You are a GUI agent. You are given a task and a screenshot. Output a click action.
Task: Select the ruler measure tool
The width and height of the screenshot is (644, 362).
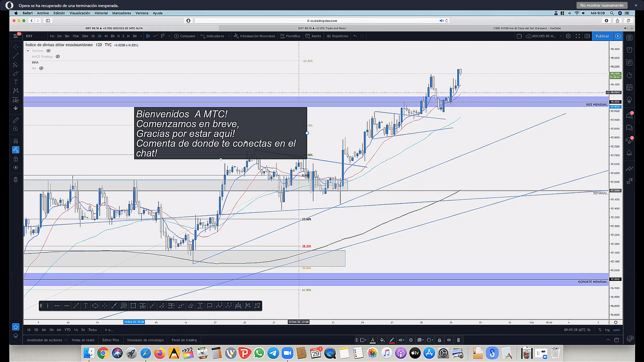[16, 120]
